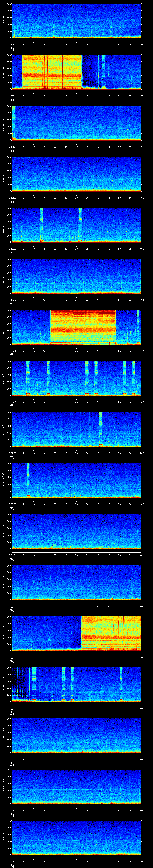Click the 21:00 end time label
This screenshot has width=153, height=868.
(141, 351)
